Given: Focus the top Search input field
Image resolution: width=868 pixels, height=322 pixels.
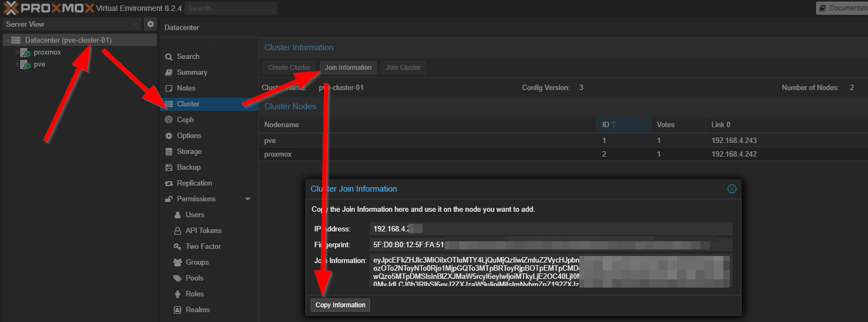Looking at the screenshot, I should click(230, 8).
